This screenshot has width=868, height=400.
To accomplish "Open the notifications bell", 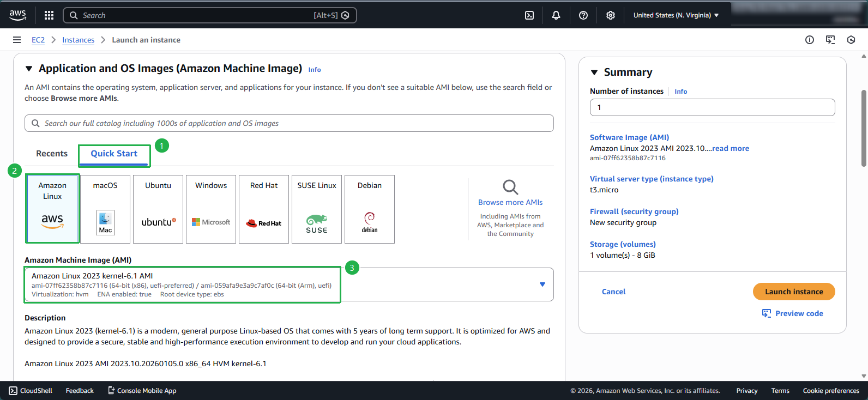I will click(x=556, y=15).
